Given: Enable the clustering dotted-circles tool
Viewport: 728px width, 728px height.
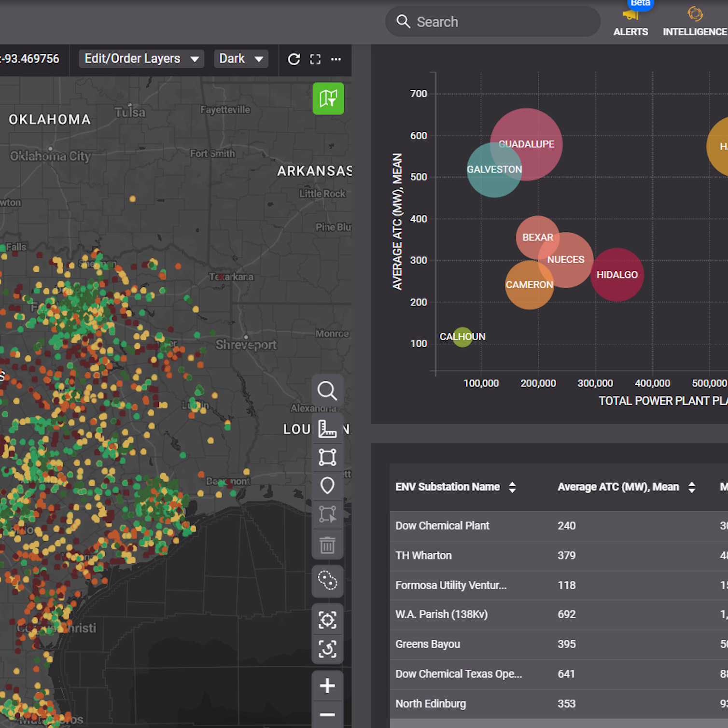Looking at the screenshot, I should [327, 582].
